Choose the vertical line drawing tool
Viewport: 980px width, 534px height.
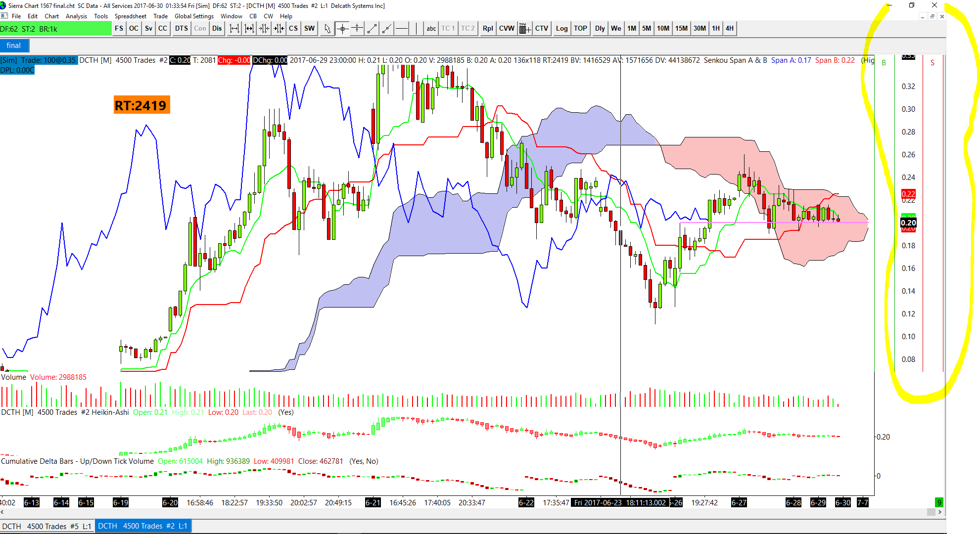point(417,29)
